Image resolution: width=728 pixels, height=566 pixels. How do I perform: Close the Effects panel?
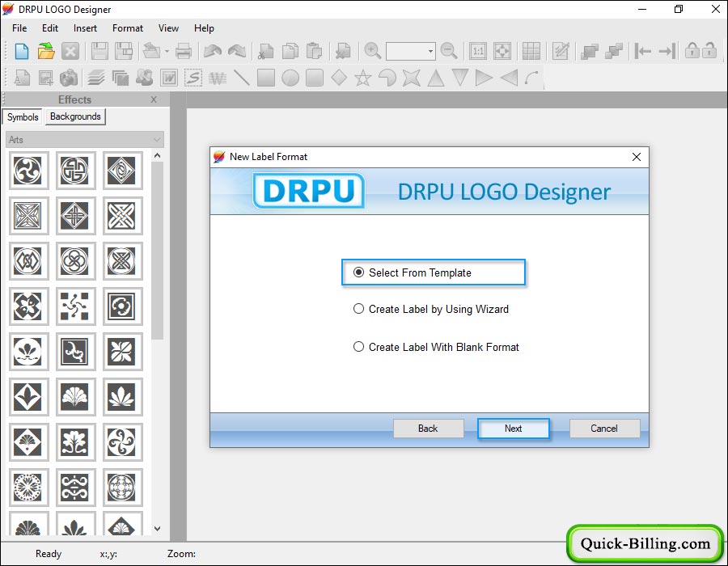coord(154,99)
